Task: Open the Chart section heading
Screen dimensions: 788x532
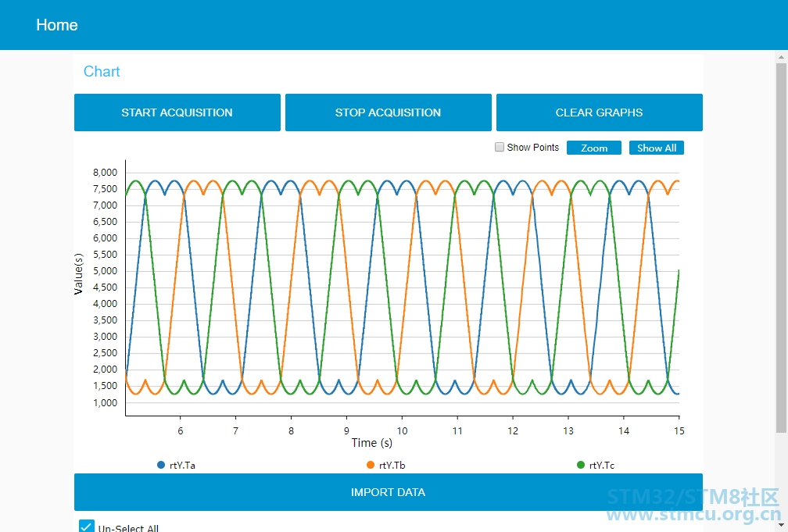Action: (102, 71)
